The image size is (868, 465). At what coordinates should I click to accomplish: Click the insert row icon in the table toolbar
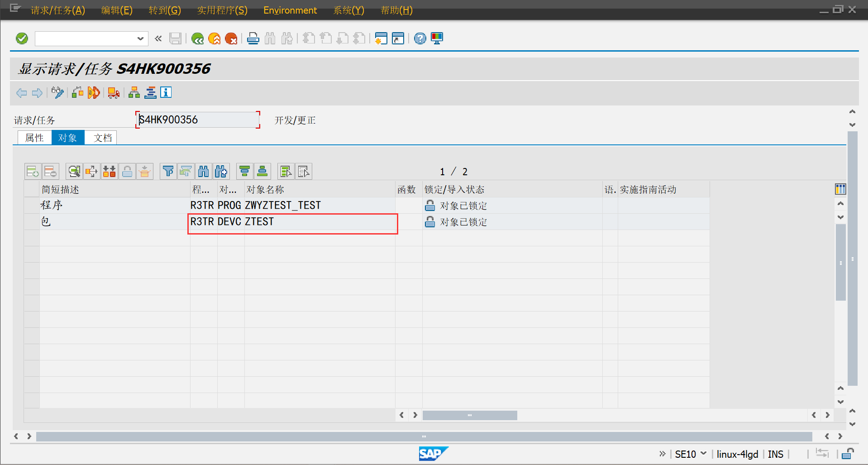(33, 172)
